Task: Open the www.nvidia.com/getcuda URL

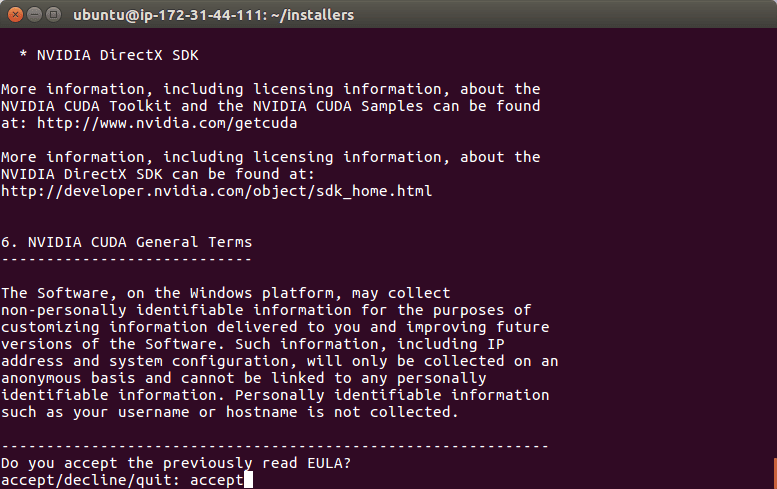Action: (x=167, y=123)
